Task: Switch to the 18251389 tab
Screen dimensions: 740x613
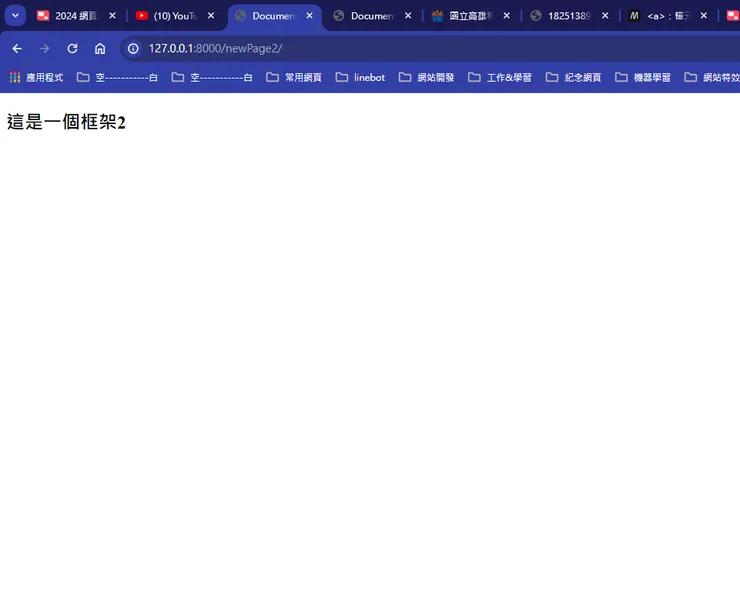Action: pyautogui.click(x=569, y=16)
